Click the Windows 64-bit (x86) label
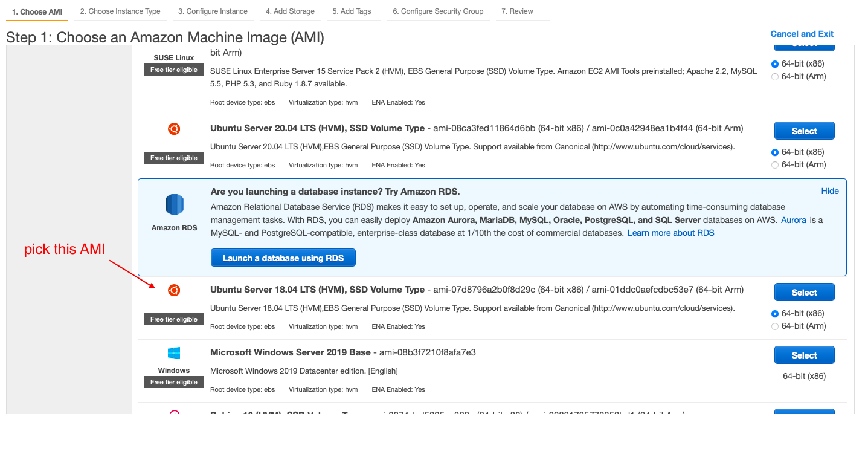Screen dimensions: 868x451 pyautogui.click(x=804, y=376)
